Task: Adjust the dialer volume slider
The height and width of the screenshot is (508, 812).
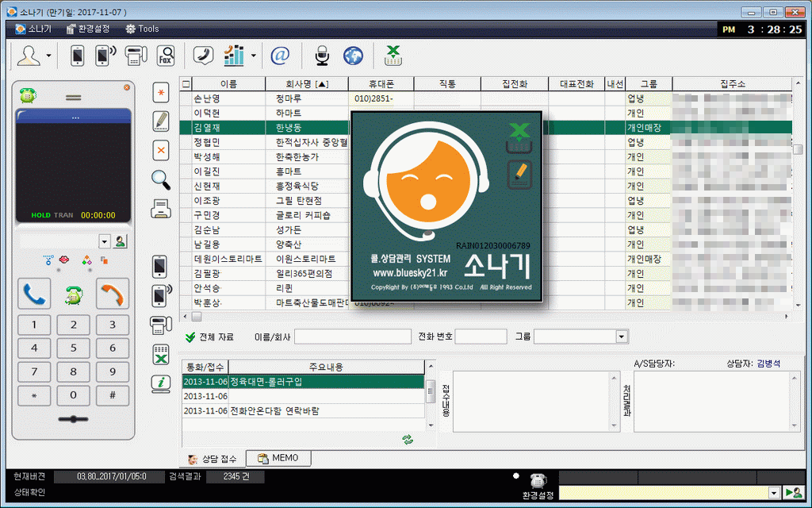Action: (x=73, y=419)
